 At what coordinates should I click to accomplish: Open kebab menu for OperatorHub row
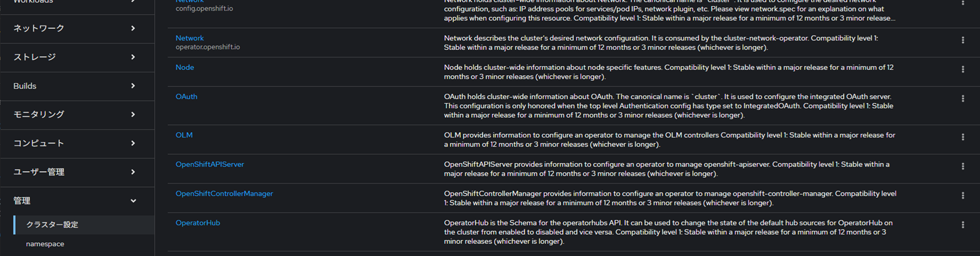tap(962, 225)
